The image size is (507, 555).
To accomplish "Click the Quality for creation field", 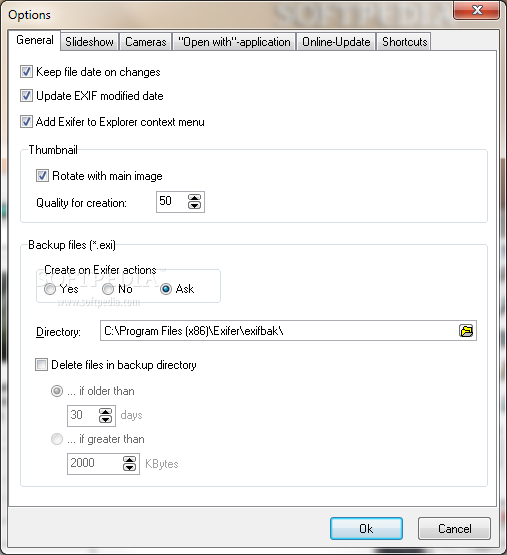I will click(172, 202).
